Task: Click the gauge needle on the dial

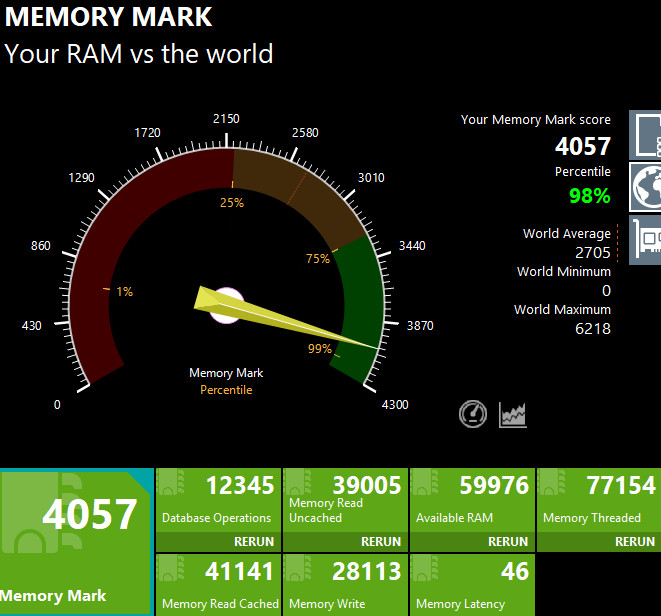Action: pyautogui.click(x=287, y=318)
